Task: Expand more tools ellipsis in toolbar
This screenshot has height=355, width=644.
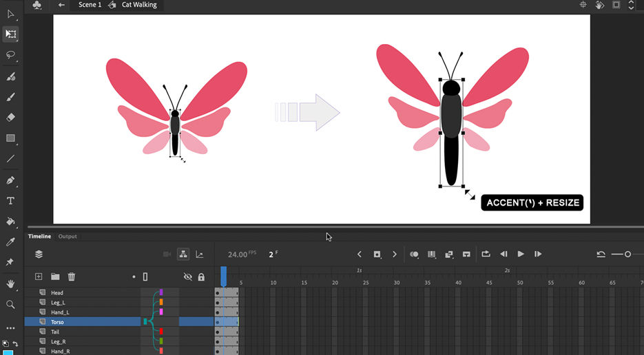Action: (11, 327)
